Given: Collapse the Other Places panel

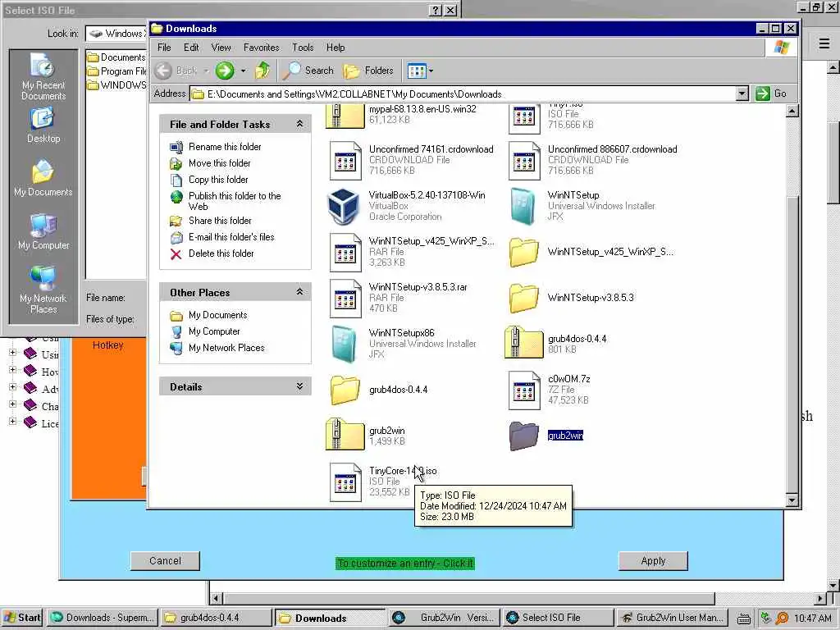Looking at the screenshot, I should [x=300, y=292].
